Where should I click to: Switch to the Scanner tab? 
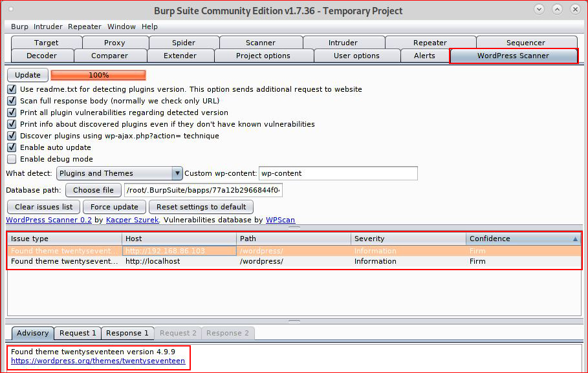261,43
